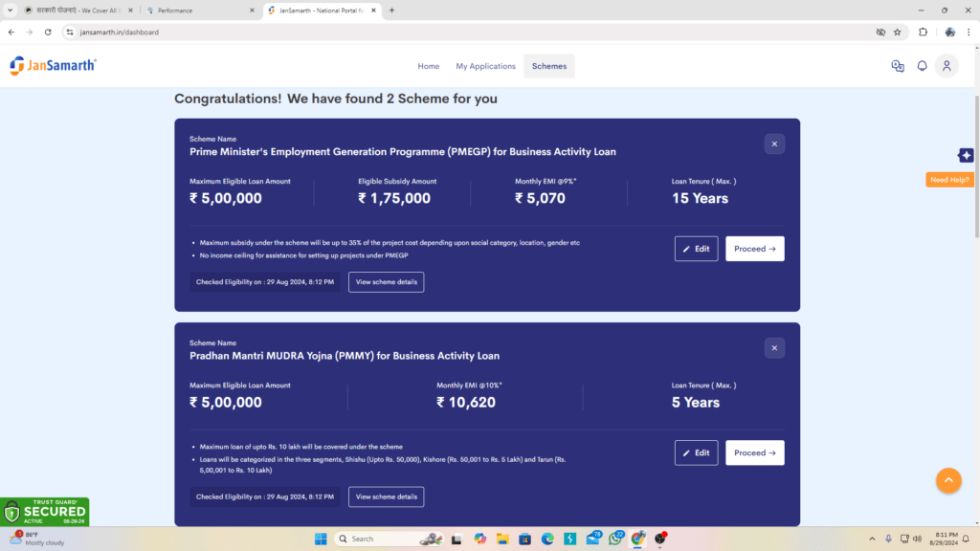The image size is (980, 551).
Task: Open the browser extensions puzzle icon
Action: [x=924, y=32]
